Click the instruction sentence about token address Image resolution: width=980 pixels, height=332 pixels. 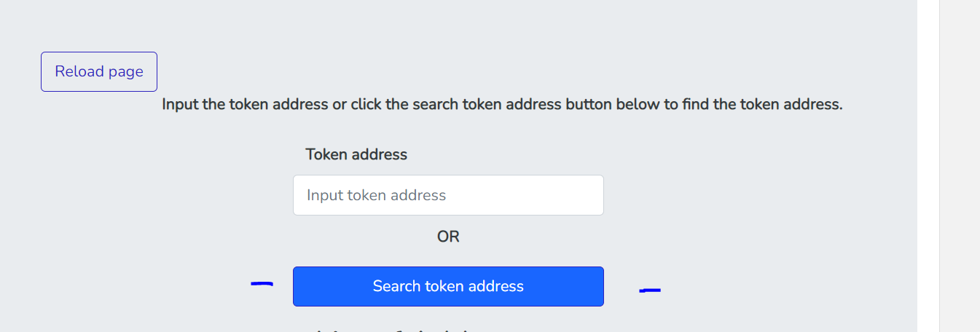tap(502, 104)
